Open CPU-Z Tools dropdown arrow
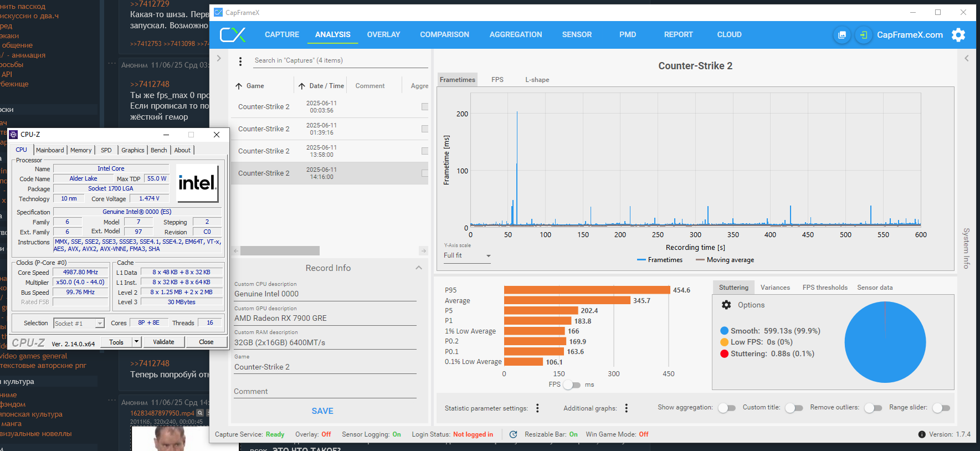 (136, 342)
